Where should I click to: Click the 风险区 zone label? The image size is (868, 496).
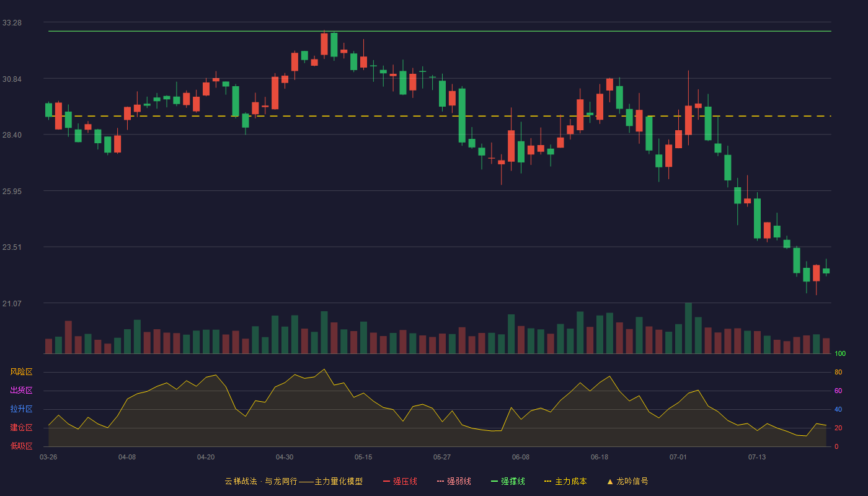pyautogui.click(x=21, y=372)
